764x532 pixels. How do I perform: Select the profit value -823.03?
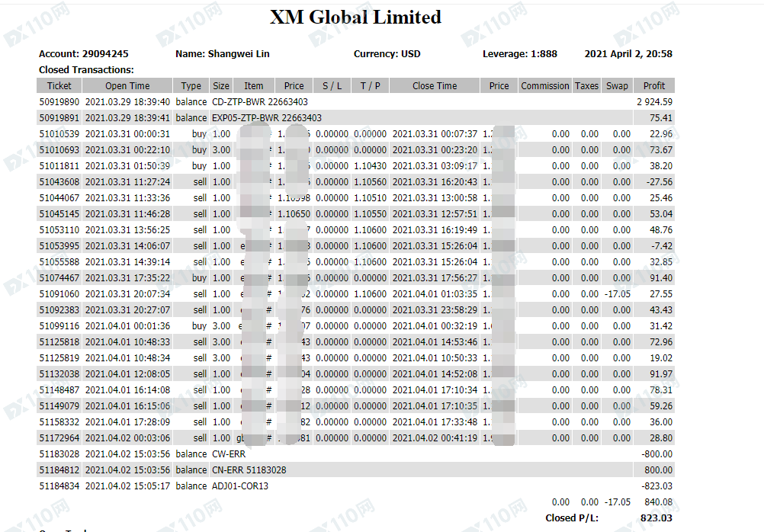tap(656, 486)
